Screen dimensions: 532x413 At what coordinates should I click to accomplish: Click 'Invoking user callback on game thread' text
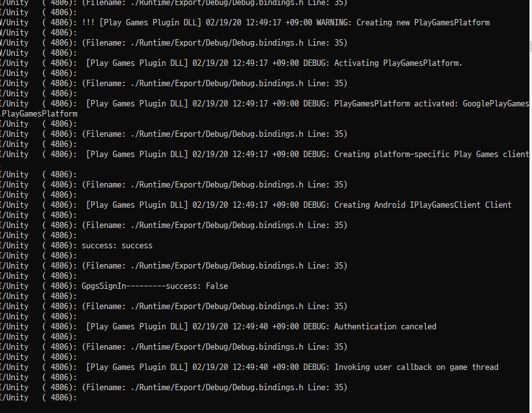coord(416,367)
